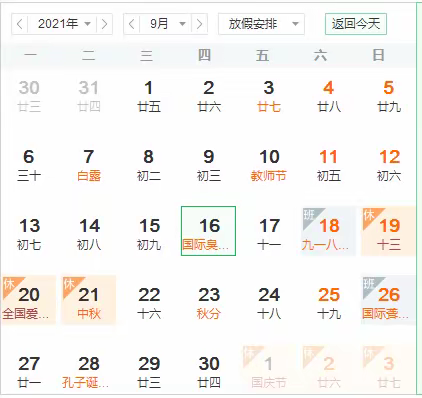Viewport: 422px width, 398px height.
Task: Select greyed October 2 廿六
Action: pos(328,370)
